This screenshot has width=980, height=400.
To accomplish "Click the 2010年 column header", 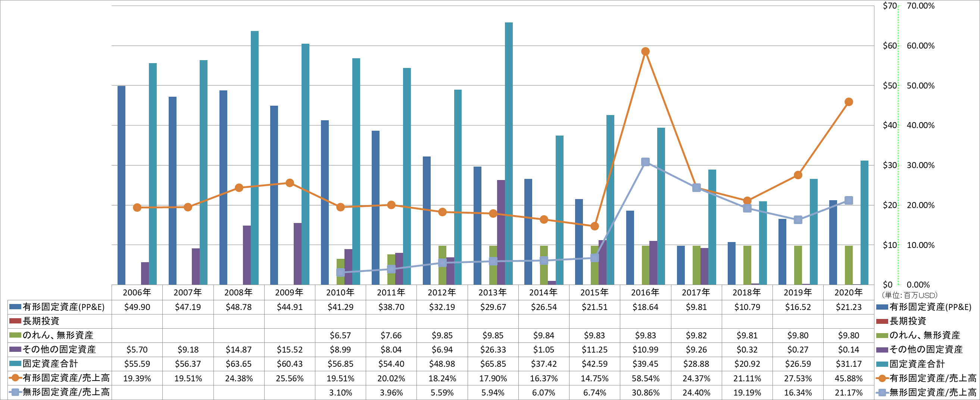I will pos(340,292).
